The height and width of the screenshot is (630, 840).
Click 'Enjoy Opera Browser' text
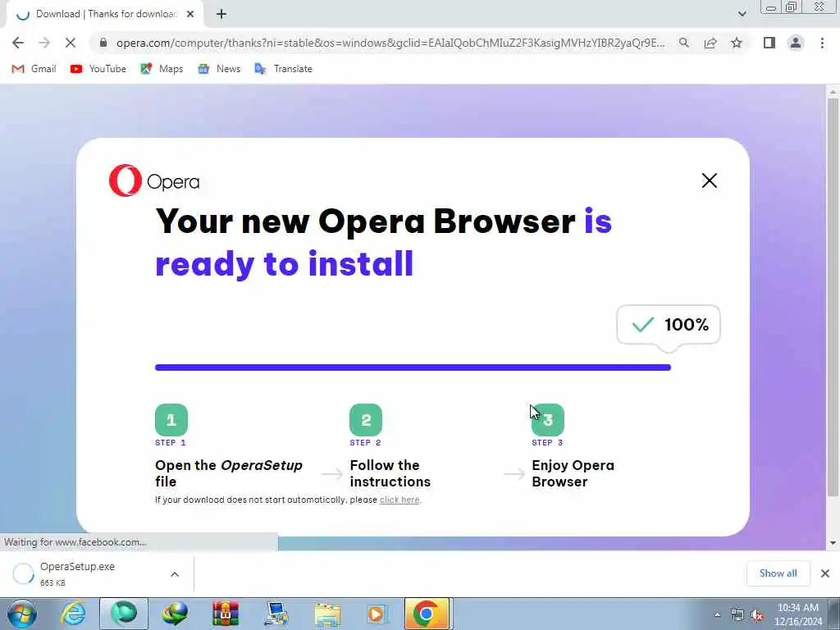click(573, 473)
